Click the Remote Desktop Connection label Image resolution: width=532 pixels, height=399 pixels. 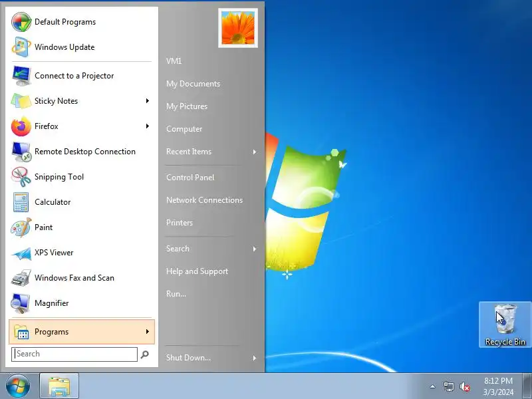point(85,152)
